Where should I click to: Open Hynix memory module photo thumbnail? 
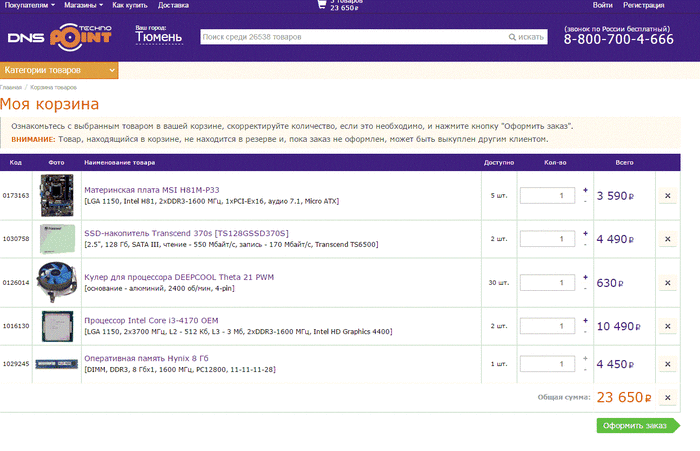coord(57,364)
